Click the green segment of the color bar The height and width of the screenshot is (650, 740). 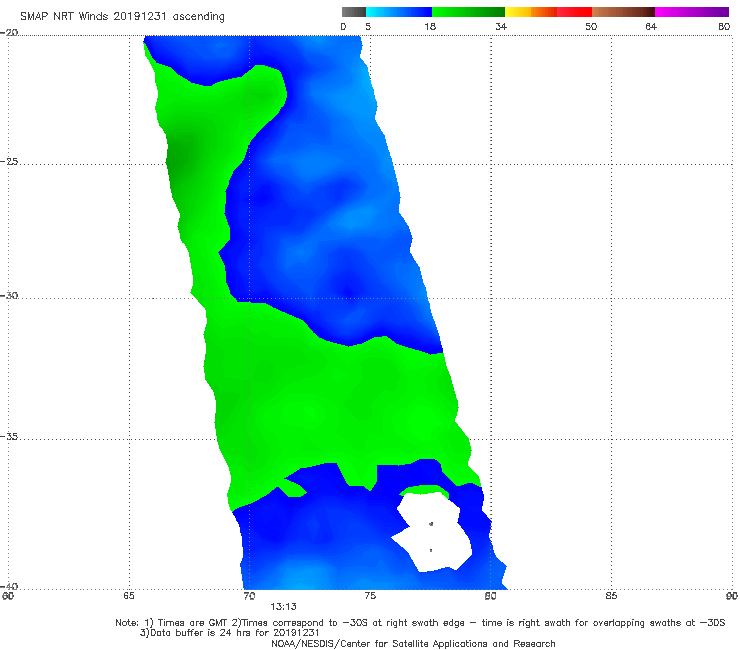point(468,12)
